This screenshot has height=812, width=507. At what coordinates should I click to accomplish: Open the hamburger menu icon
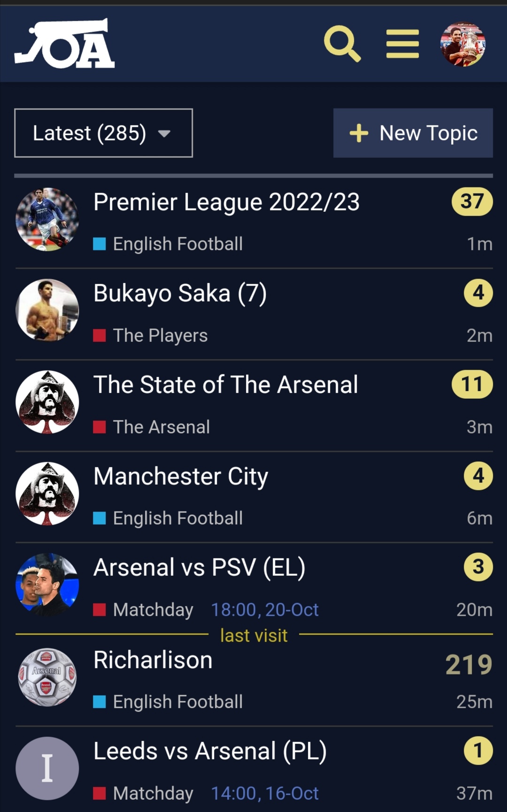[x=402, y=44]
